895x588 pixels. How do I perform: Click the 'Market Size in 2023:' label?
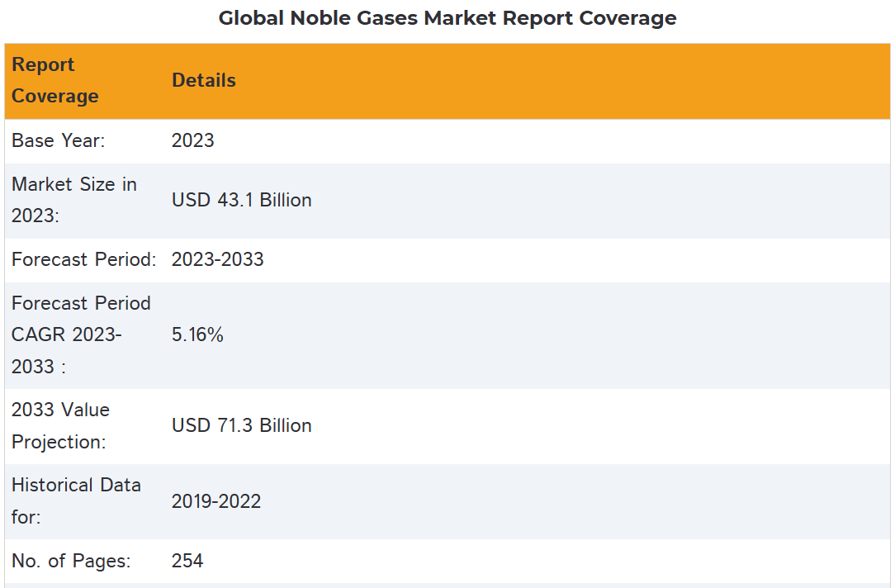tap(74, 201)
